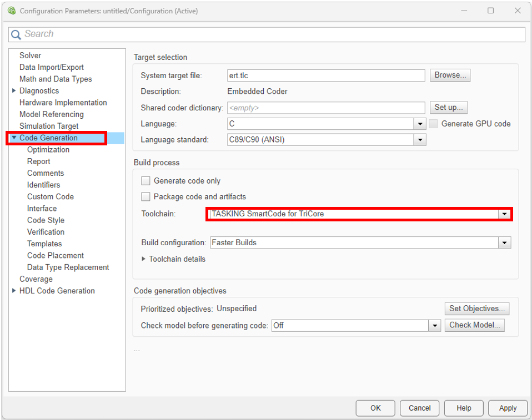
Task: Open the Language standard dropdown
Action: coord(420,140)
